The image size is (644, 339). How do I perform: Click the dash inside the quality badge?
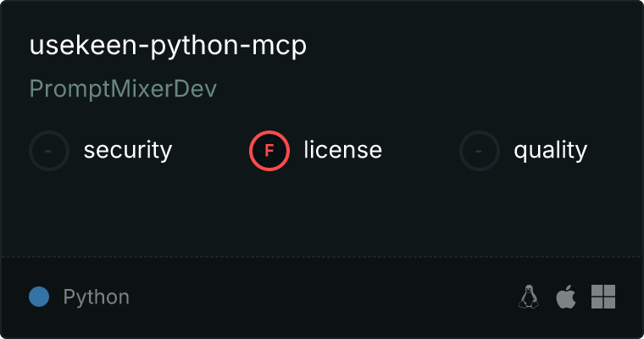point(480,151)
